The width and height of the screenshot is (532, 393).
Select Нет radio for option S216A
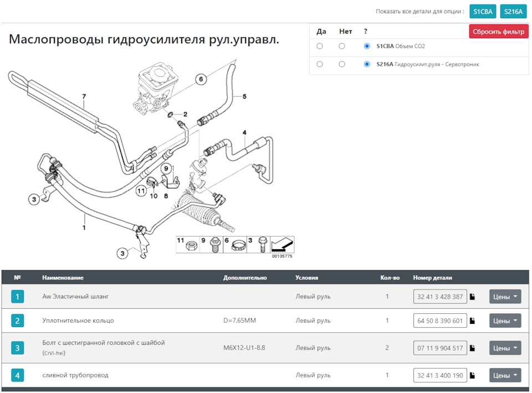[343, 64]
